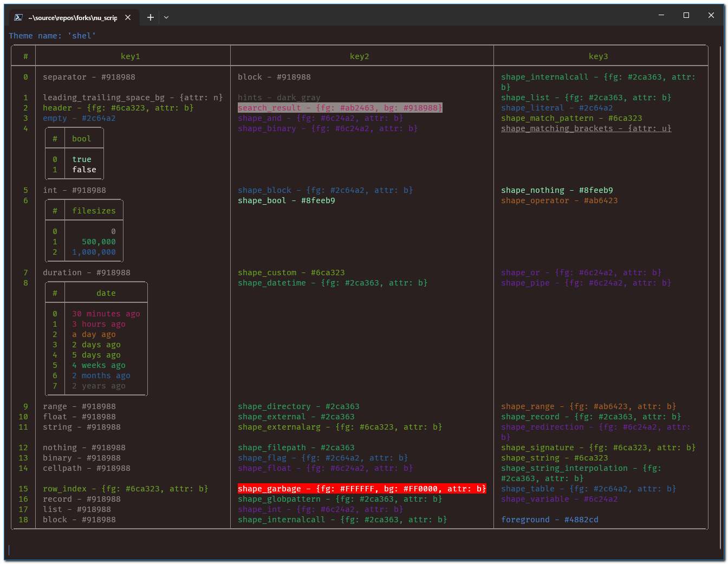
Task: Click the "shape_table" entry
Action: coord(589,489)
